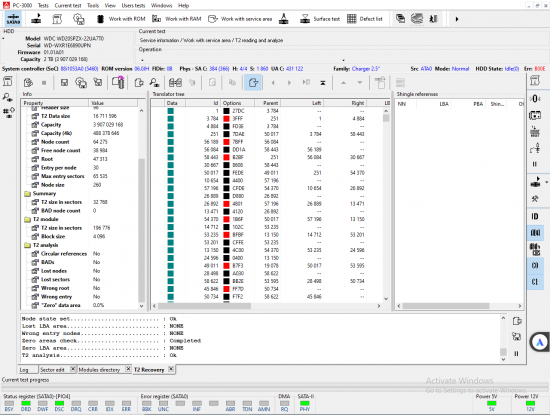This screenshot has width=550, height=415.
Task: Collapse the Summary folder in Info tree
Action: pyautogui.click(x=27, y=194)
